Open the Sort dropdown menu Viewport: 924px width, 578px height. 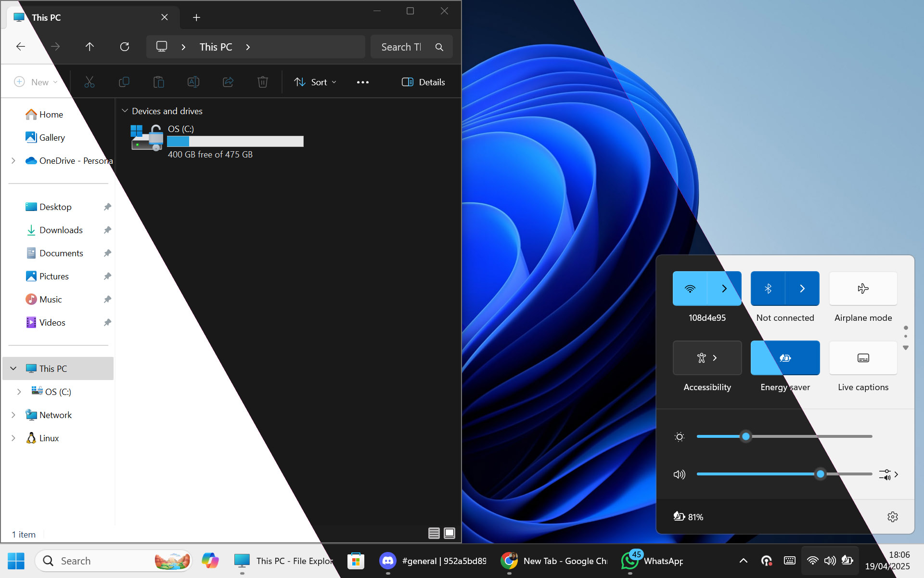(315, 82)
